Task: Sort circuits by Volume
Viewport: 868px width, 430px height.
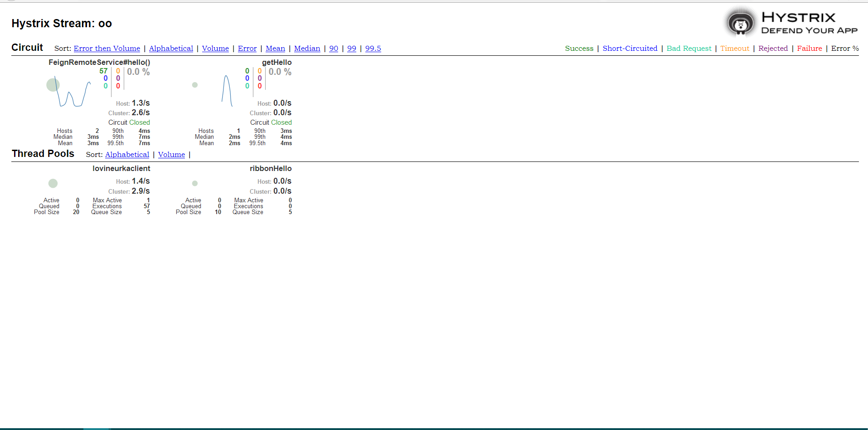Action: point(215,49)
